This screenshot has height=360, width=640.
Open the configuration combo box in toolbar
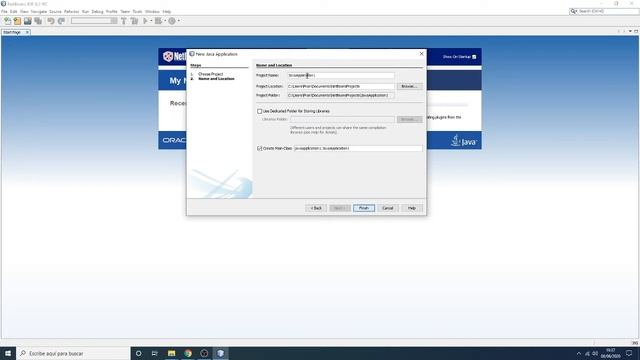tap(94, 21)
